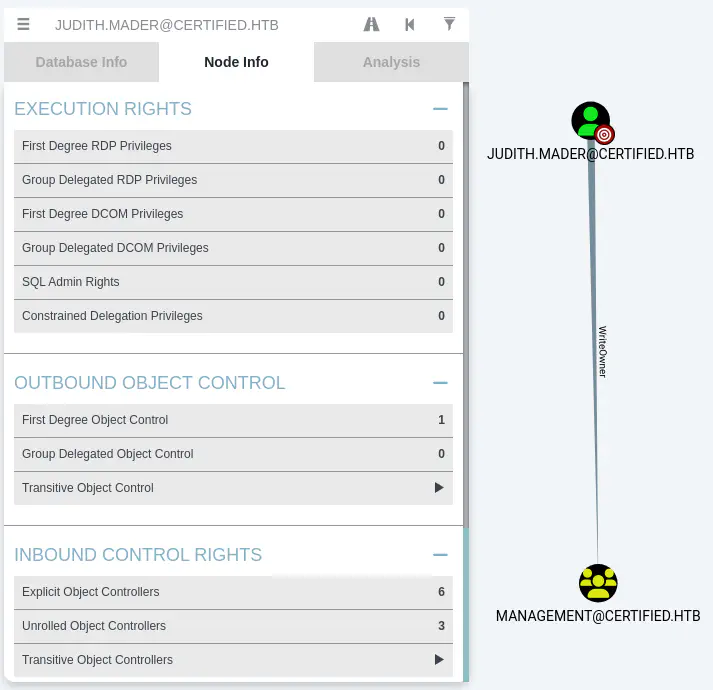Click the WriteOwner edge label

pos(602,351)
